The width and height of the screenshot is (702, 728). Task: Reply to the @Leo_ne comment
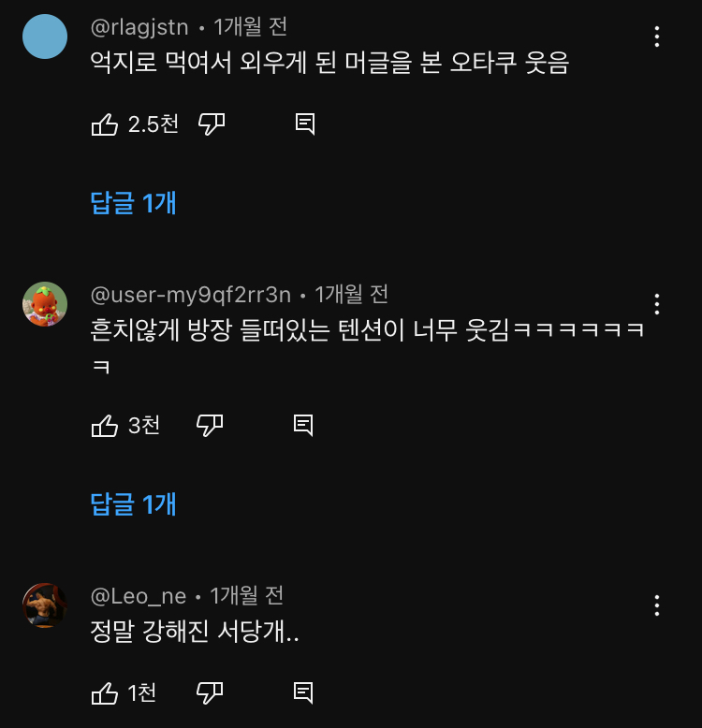click(302, 693)
